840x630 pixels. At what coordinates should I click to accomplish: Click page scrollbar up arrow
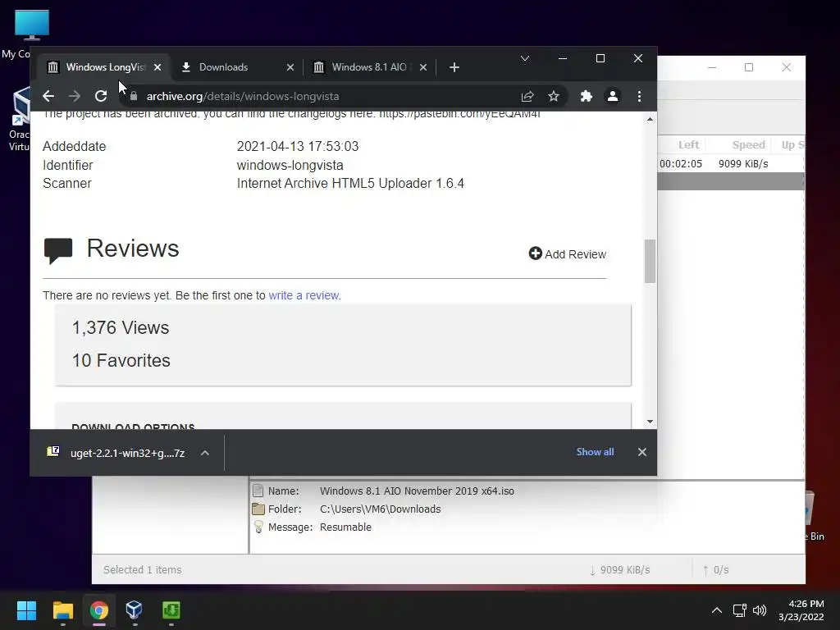[x=650, y=119]
